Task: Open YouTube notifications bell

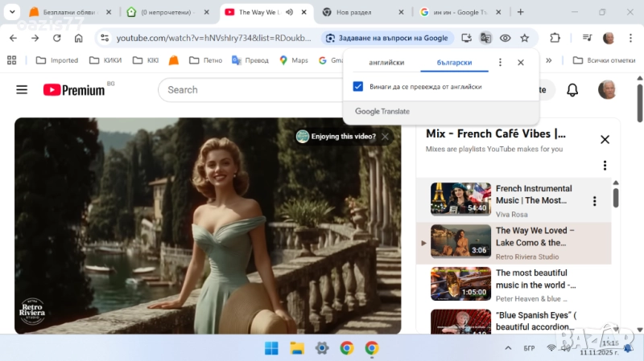Action: pyautogui.click(x=572, y=90)
